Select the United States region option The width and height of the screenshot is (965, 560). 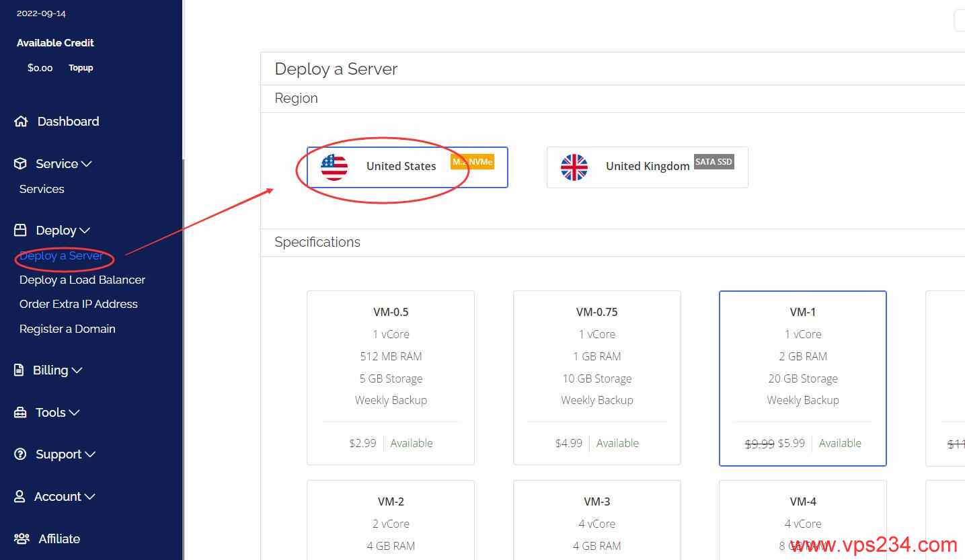(408, 167)
